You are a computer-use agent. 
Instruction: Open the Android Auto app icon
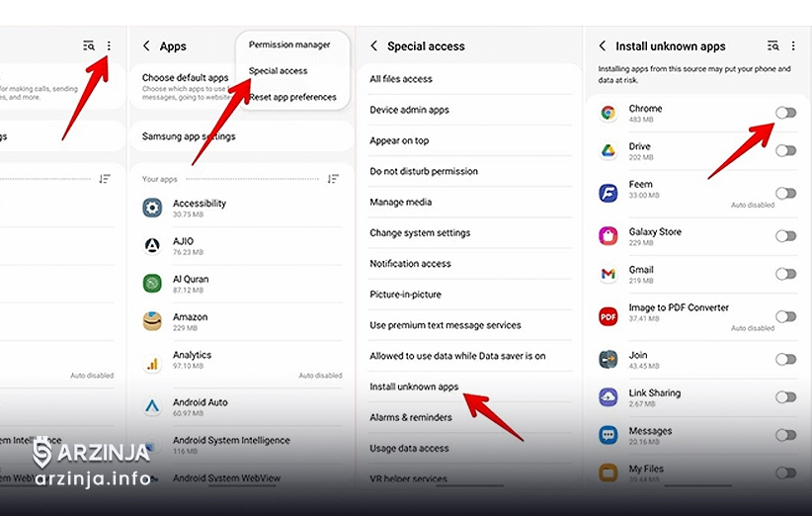click(x=152, y=406)
